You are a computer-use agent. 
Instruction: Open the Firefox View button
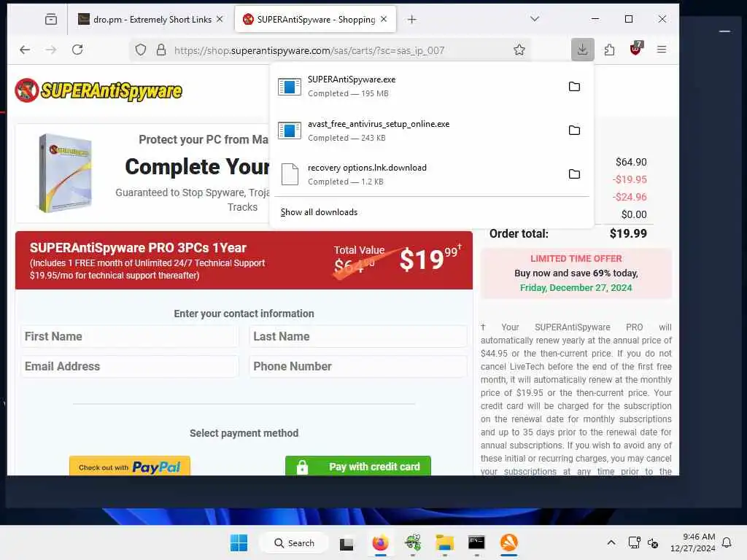(51, 19)
